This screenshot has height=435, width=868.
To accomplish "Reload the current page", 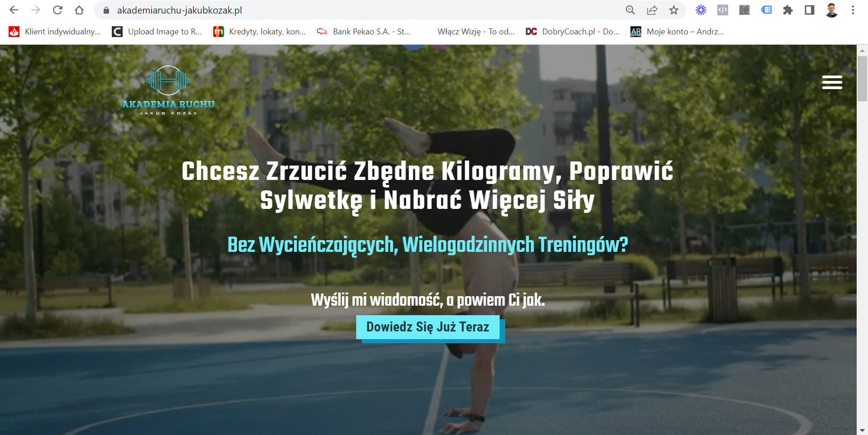I will point(57,10).
